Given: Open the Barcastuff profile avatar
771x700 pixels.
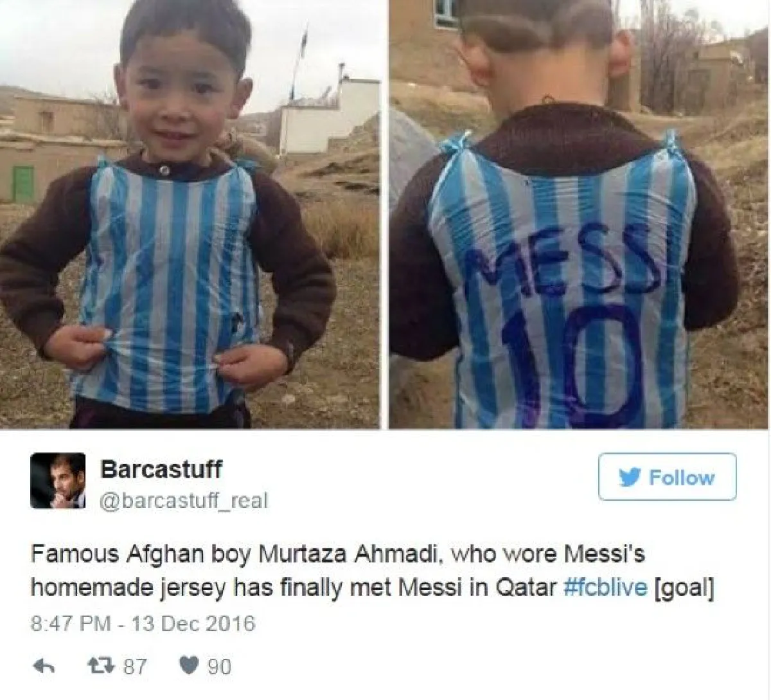Looking at the screenshot, I should tap(58, 481).
